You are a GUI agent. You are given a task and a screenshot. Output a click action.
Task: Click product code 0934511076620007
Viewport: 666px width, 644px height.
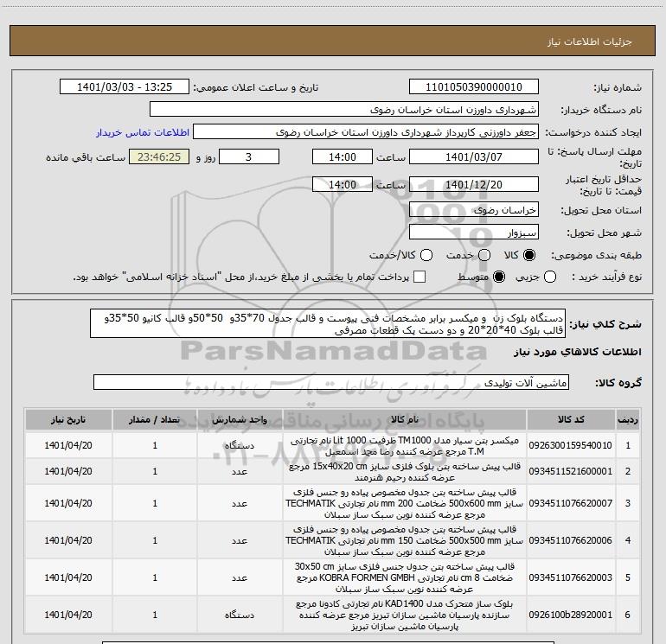571,503
